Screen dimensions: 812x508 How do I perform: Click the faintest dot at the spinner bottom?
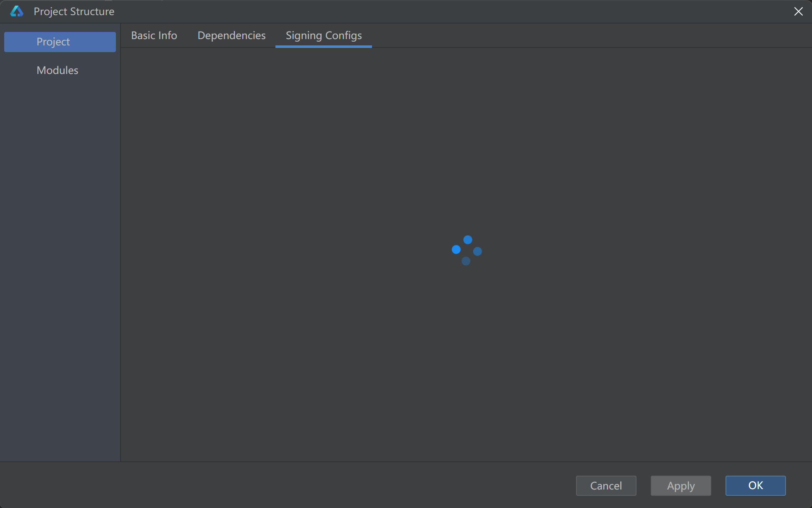(x=466, y=261)
